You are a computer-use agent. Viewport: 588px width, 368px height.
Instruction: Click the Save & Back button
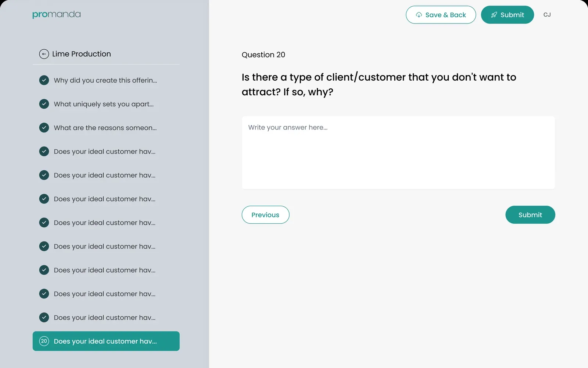coord(441,15)
